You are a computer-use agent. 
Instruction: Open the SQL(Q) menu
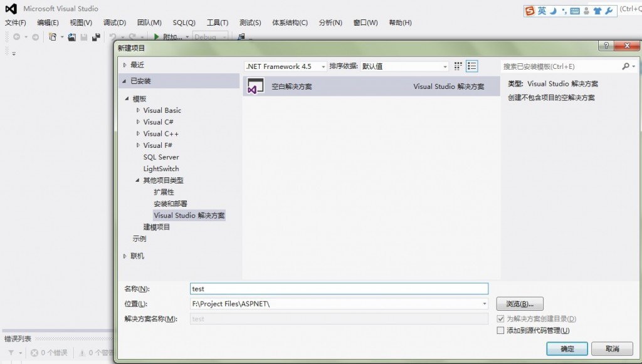184,23
